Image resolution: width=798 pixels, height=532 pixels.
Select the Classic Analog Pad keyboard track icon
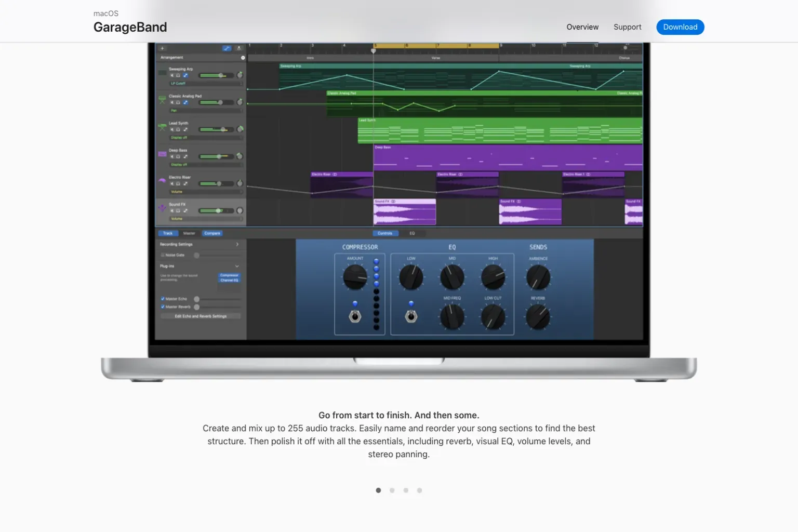tap(162, 99)
